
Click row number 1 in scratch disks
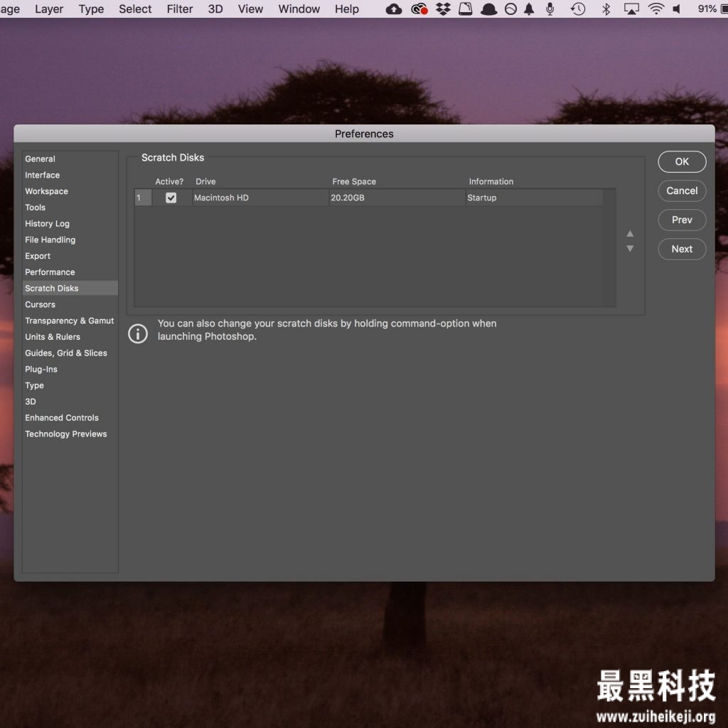tap(142, 198)
